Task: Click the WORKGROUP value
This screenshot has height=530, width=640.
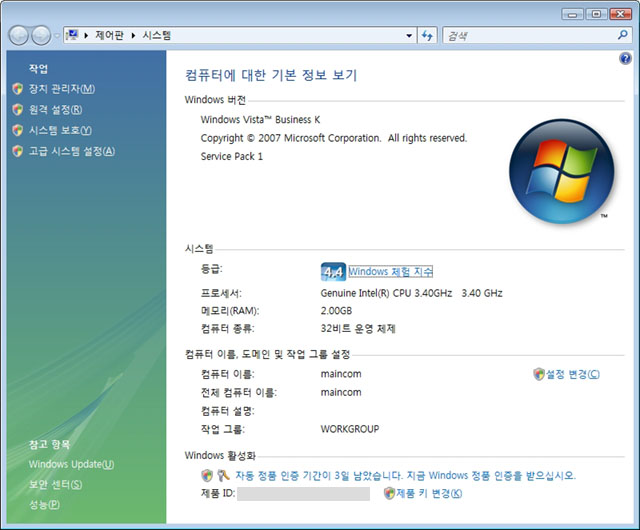Action: click(350, 429)
